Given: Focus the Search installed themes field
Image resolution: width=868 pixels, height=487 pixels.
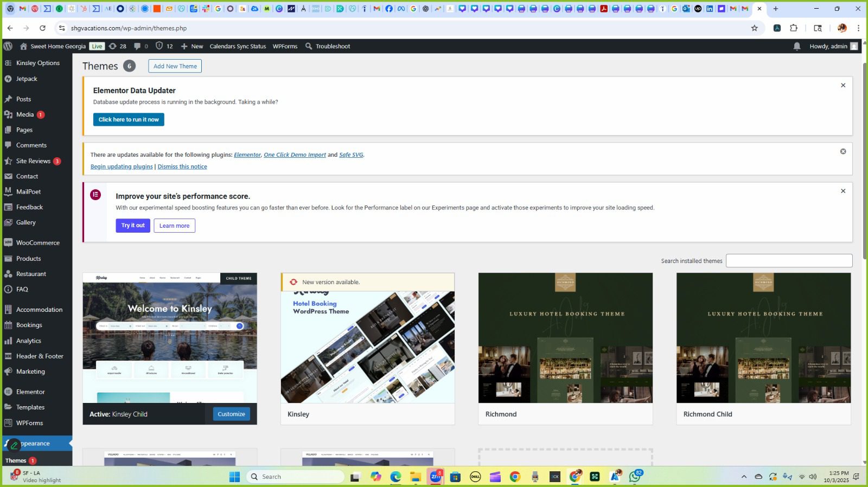Looking at the screenshot, I should tap(789, 261).
